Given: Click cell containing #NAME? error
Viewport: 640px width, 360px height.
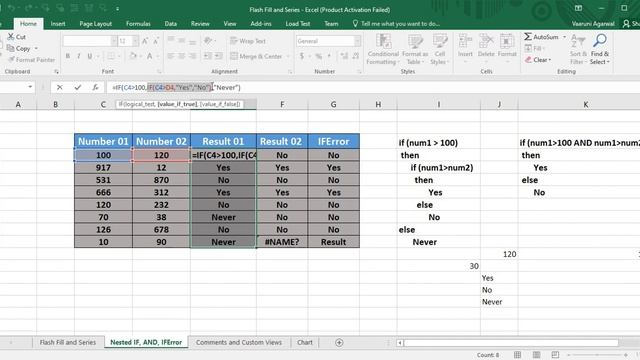Looking at the screenshot, I should 282,242.
